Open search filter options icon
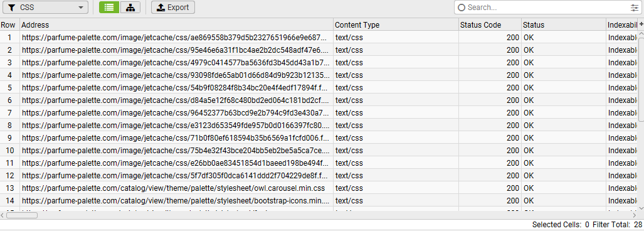 click(x=635, y=8)
